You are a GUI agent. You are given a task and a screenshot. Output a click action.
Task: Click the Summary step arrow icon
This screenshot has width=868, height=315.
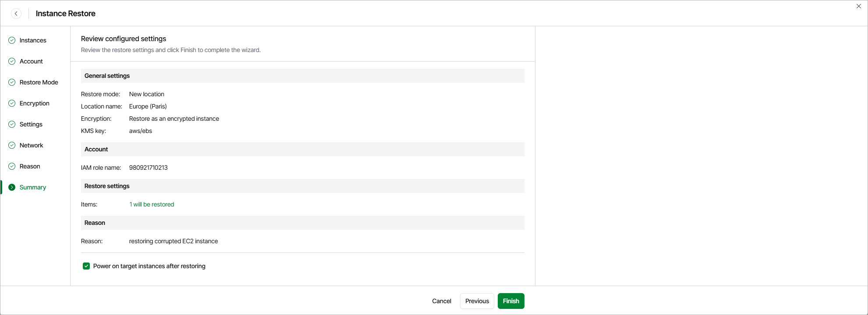[12, 187]
